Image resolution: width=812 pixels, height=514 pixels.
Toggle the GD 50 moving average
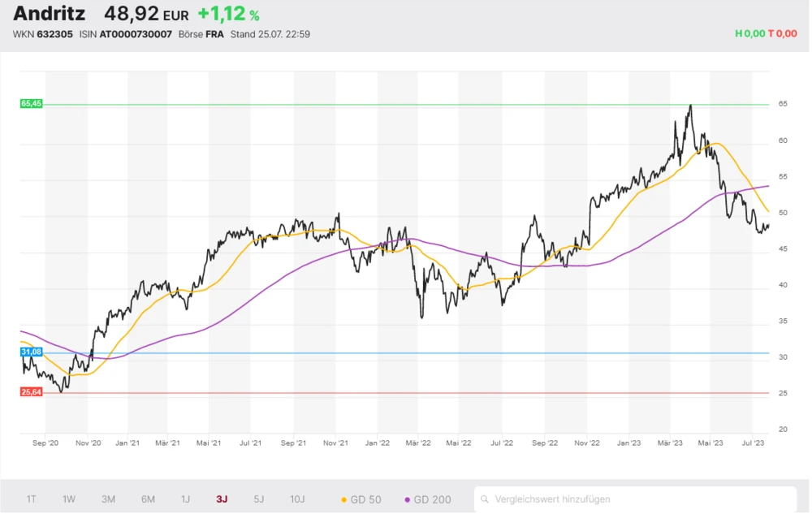362,499
